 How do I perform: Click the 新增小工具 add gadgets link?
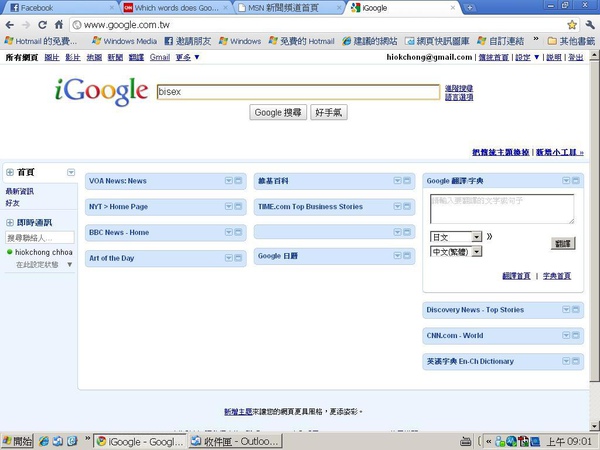click(559, 152)
